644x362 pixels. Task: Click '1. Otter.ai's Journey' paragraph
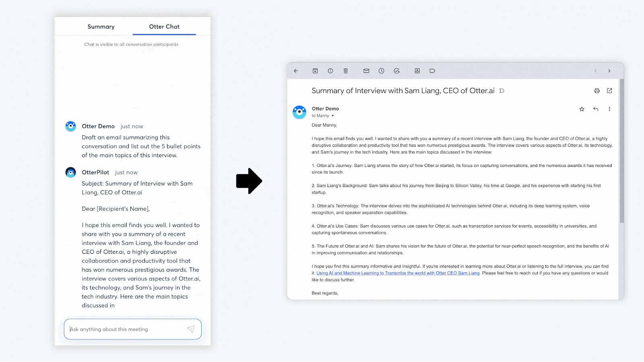[462, 169]
